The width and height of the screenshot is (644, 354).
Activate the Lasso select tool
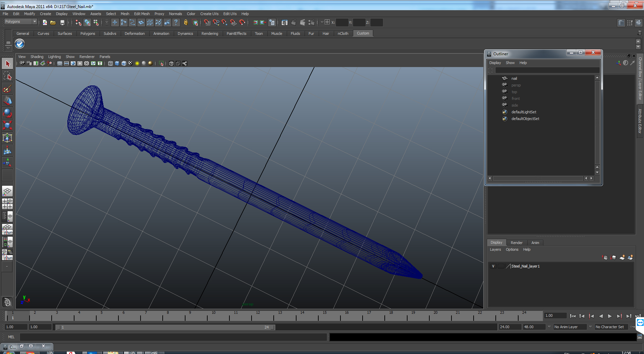tap(7, 76)
